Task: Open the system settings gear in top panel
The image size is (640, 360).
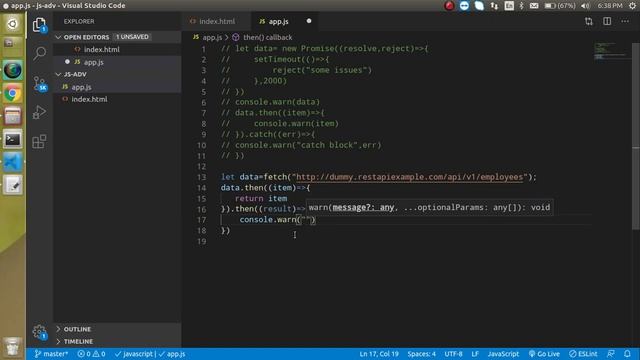Action: 632,6
